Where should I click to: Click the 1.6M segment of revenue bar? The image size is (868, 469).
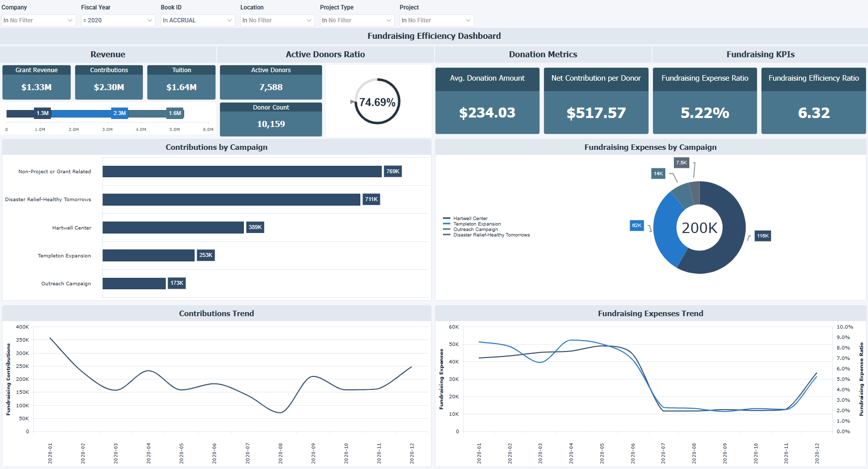click(156, 114)
